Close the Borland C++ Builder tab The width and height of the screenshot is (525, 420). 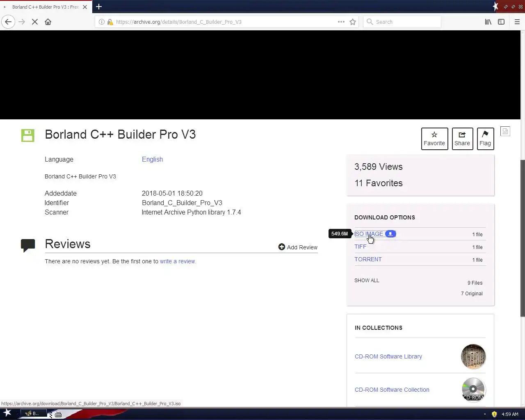(x=85, y=7)
